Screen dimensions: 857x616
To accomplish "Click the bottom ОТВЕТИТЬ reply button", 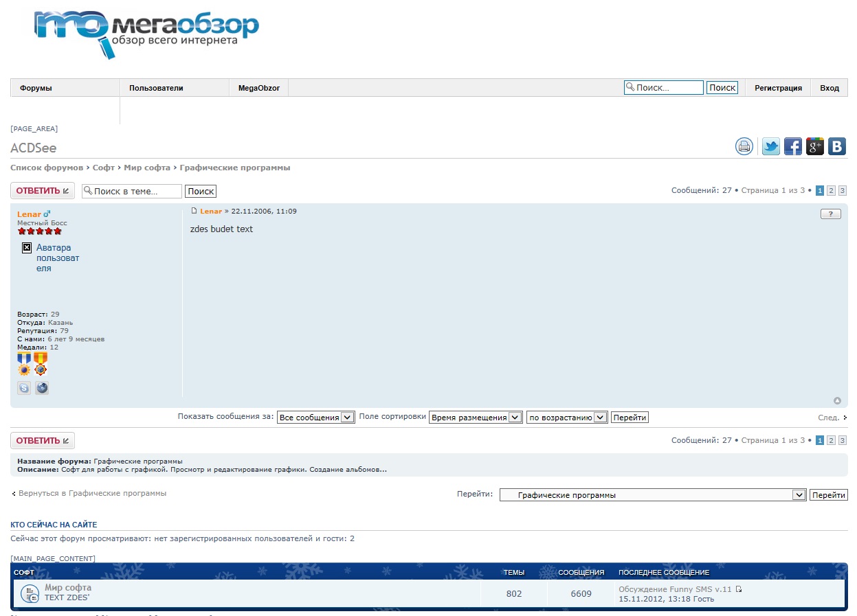I will click(43, 441).
